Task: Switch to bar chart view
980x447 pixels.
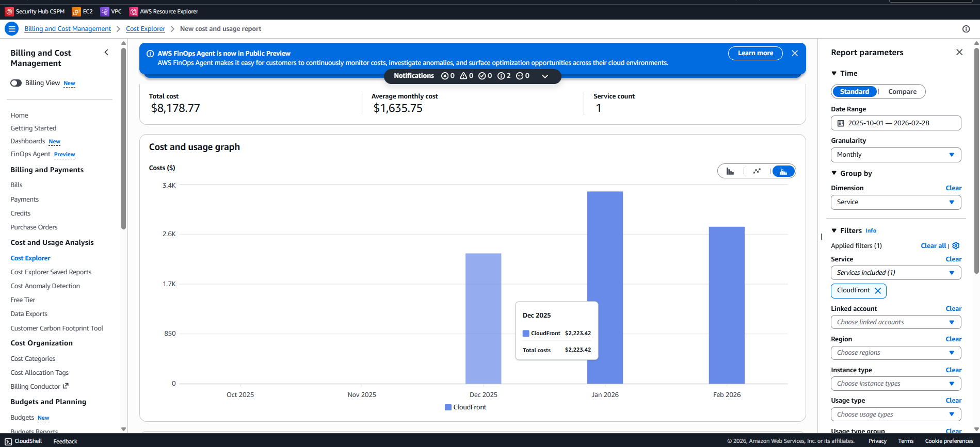Action: (730, 171)
